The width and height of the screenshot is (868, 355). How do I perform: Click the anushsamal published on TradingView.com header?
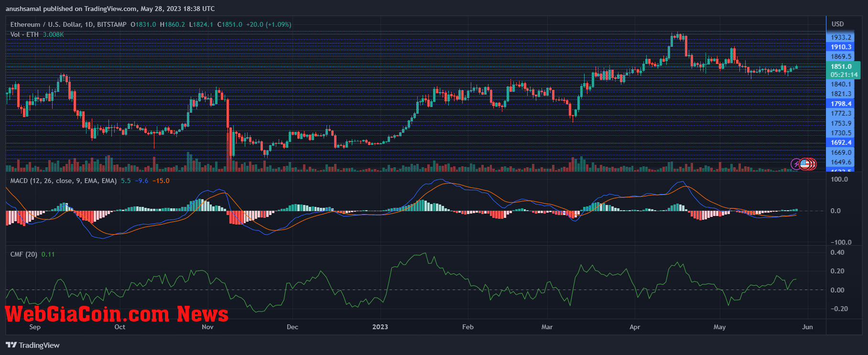(x=110, y=9)
